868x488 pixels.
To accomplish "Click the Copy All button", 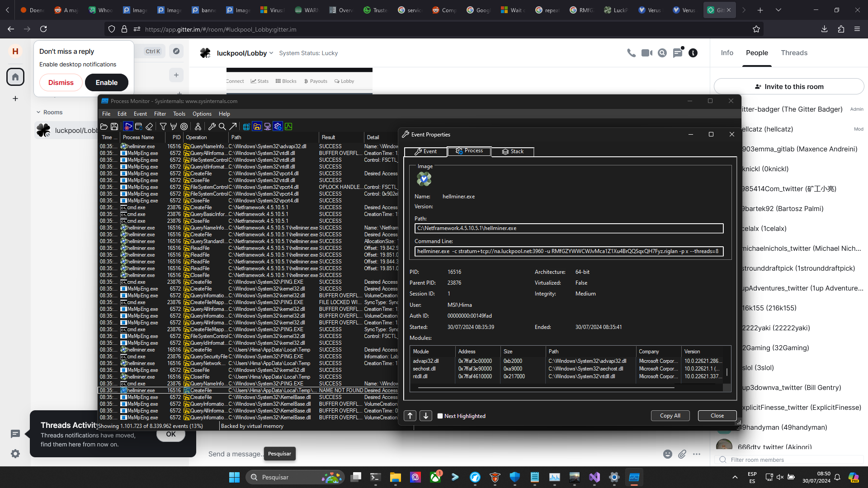I will tap(670, 416).
